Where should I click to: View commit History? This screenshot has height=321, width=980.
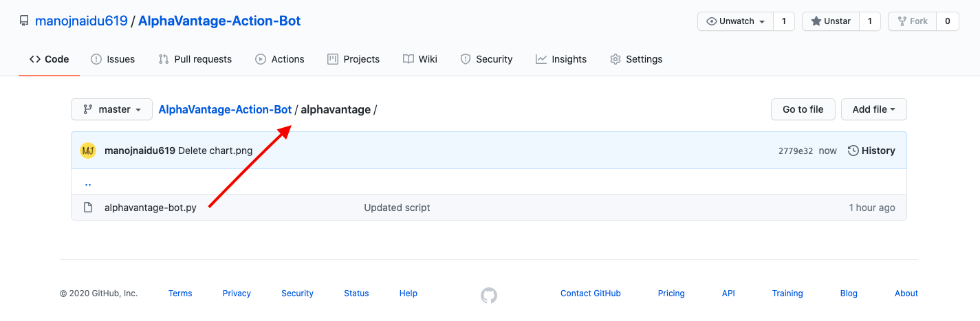871,151
